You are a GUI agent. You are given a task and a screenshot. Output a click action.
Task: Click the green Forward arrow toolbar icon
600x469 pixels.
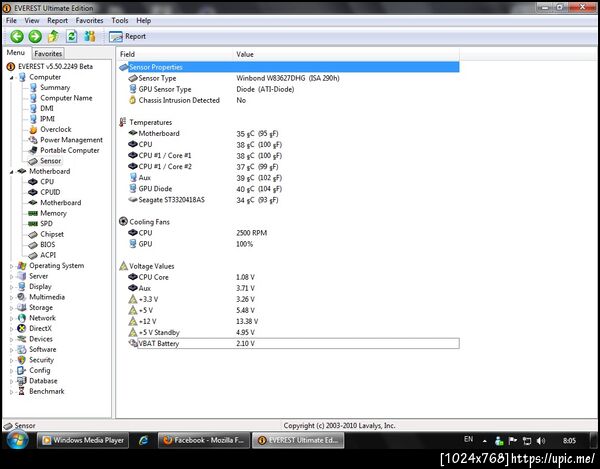tap(35, 37)
